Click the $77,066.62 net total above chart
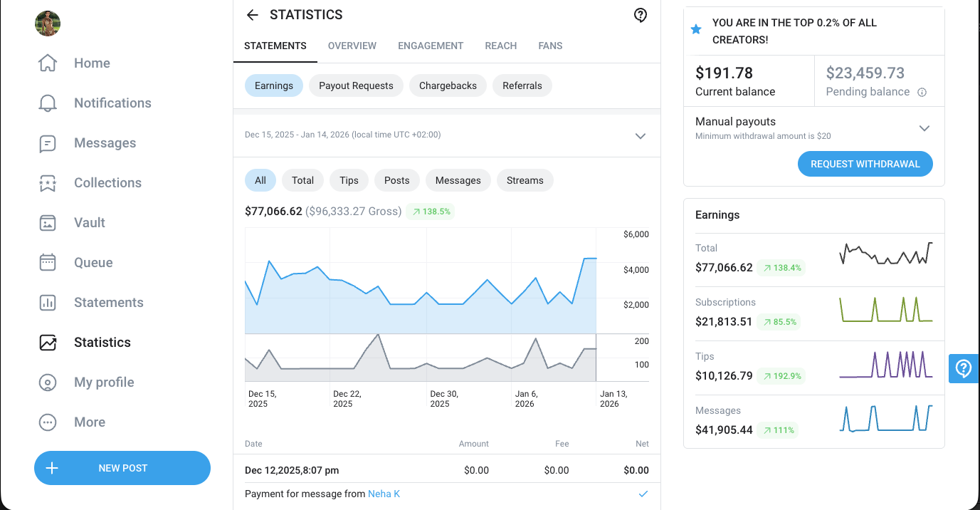Viewport: 980px width, 510px height. pos(273,212)
